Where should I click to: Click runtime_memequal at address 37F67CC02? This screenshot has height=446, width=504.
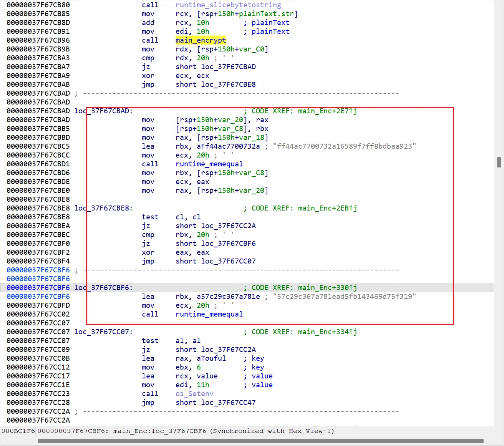click(x=209, y=314)
